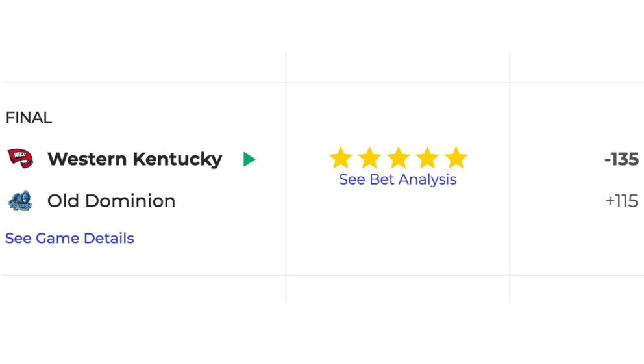Click the third gold rating star
Image resolution: width=644 pixels, height=364 pixels.
tap(399, 158)
